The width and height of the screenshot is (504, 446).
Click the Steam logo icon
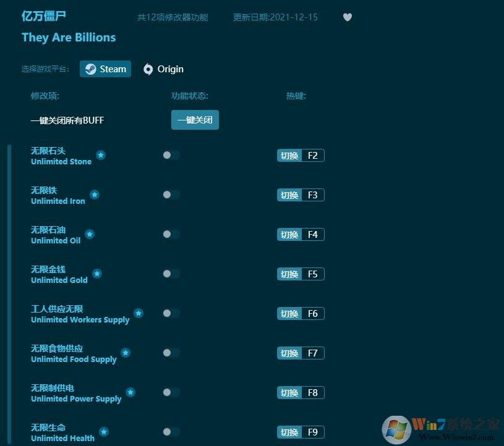[90, 69]
